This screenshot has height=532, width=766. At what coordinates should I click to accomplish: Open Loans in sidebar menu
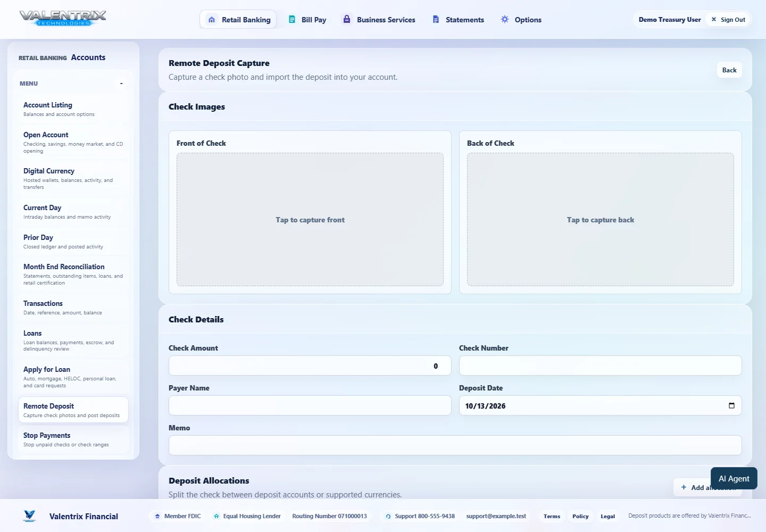coord(73,341)
